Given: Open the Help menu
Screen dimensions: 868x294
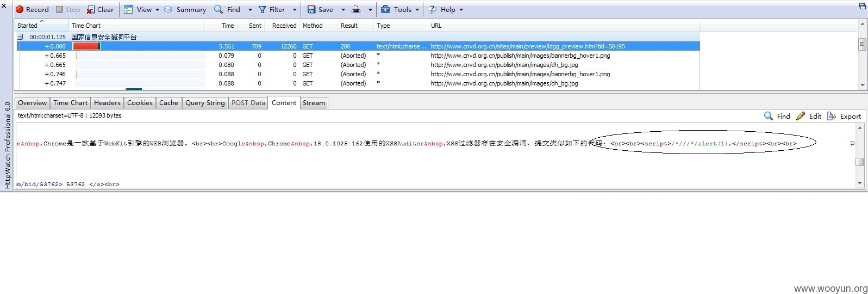Looking at the screenshot, I should pyautogui.click(x=446, y=9).
